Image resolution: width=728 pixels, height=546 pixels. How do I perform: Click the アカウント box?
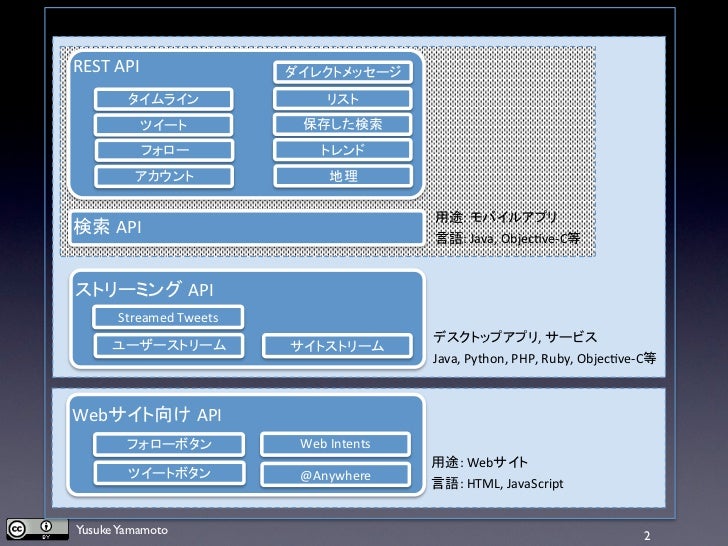164,176
